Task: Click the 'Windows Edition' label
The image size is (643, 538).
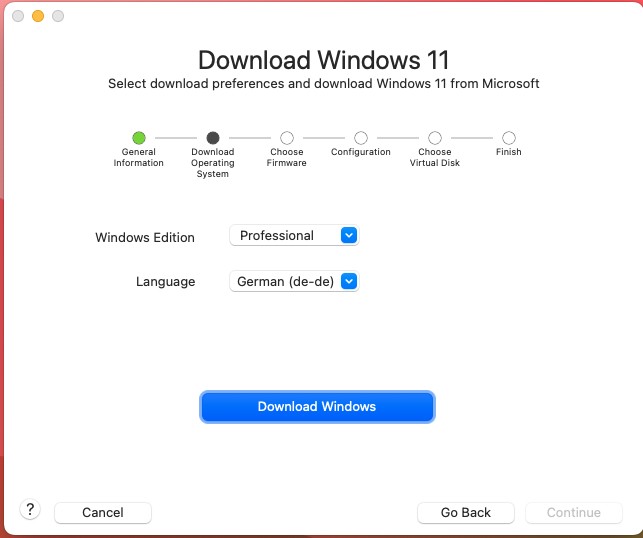Action: pos(145,237)
